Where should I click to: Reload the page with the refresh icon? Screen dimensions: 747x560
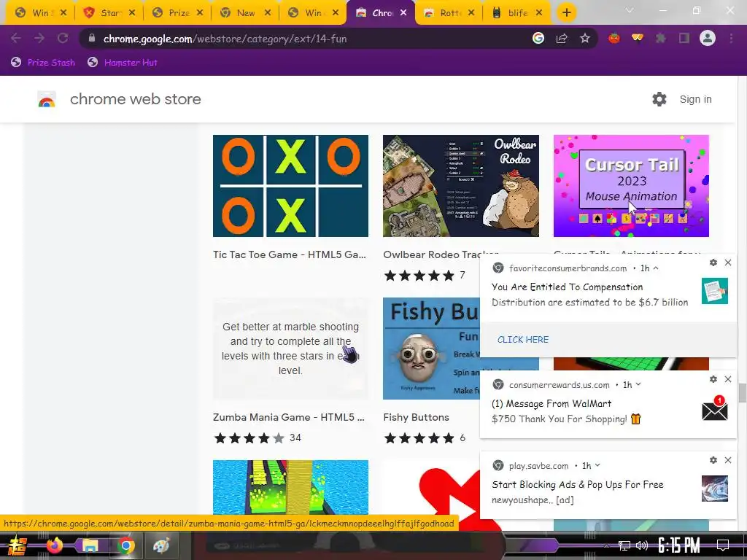[63, 39]
